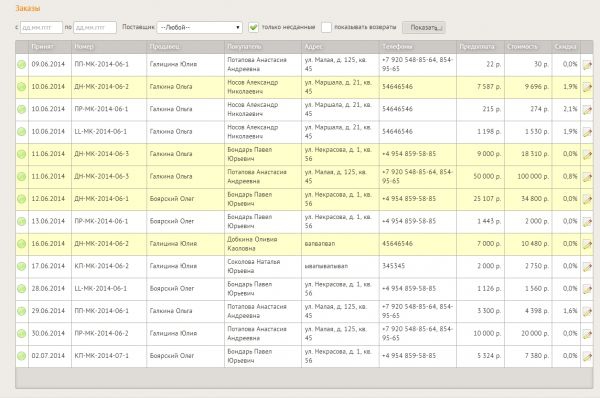600x398 pixels.
Task: Open edit icon on 13.06.2014 order row
Action: tap(587, 222)
